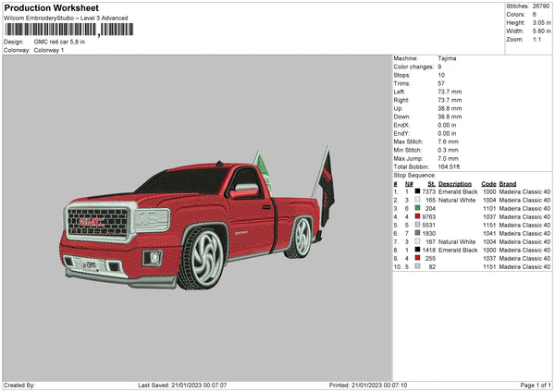
Task: Click the Code column header
Action: point(488,182)
